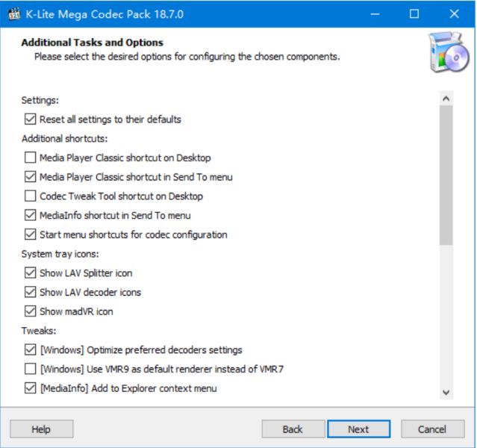
Task: Minimize the installer window
Action: click(375, 14)
